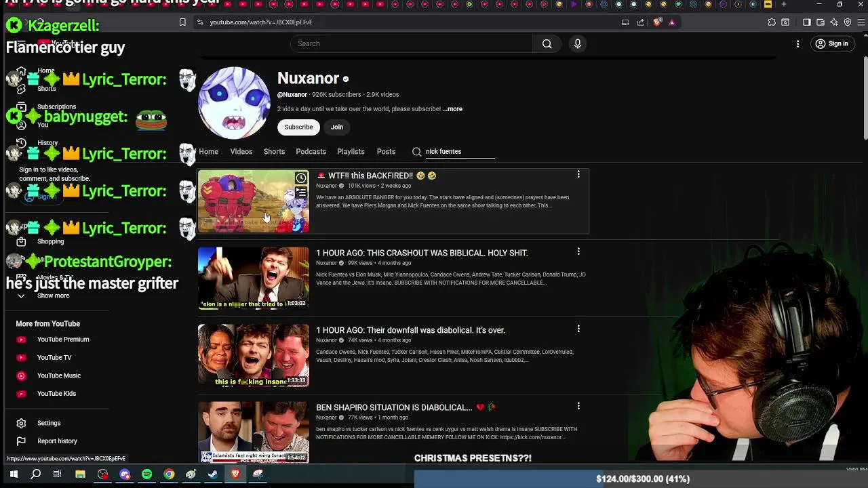This screenshot has height=488, width=868.
Task: Open Google Chrome from the taskbar
Action: (169, 474)
